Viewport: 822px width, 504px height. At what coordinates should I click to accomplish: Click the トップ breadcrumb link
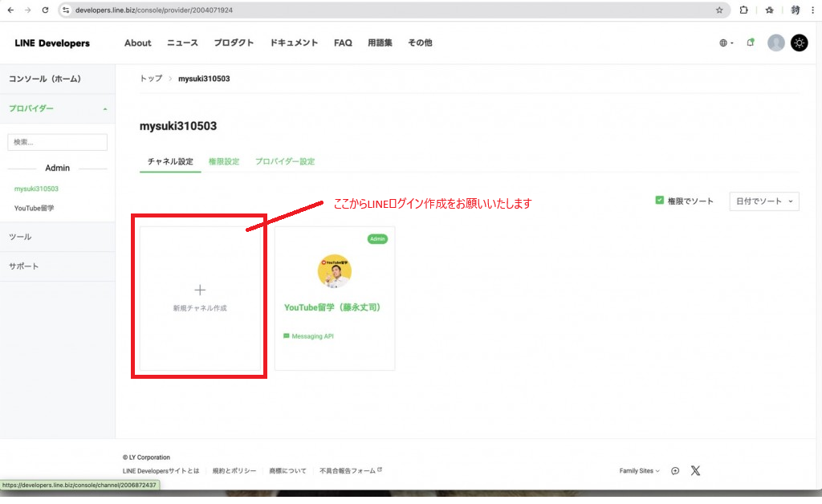(151, 79)
